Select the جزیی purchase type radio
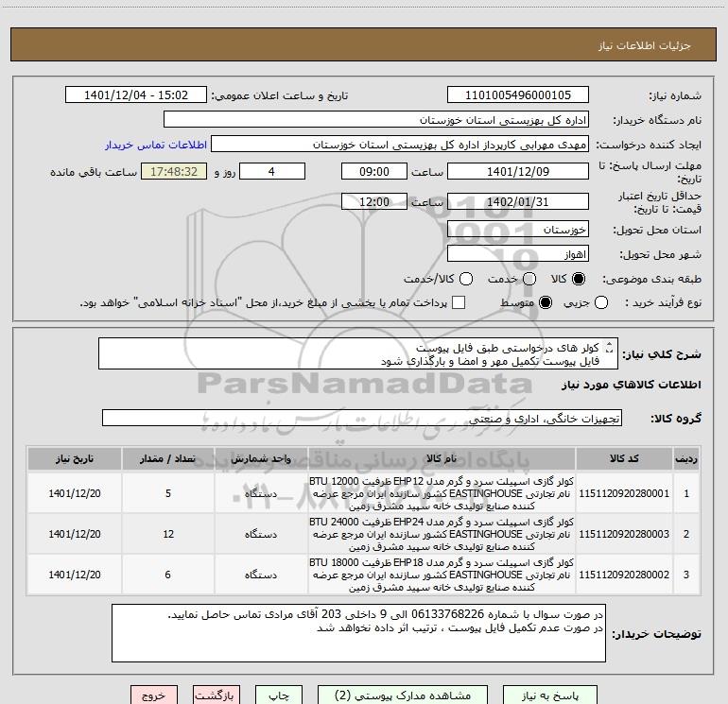Image resolution: width=728 pixels, height=704 pixels. coord(601,302)
